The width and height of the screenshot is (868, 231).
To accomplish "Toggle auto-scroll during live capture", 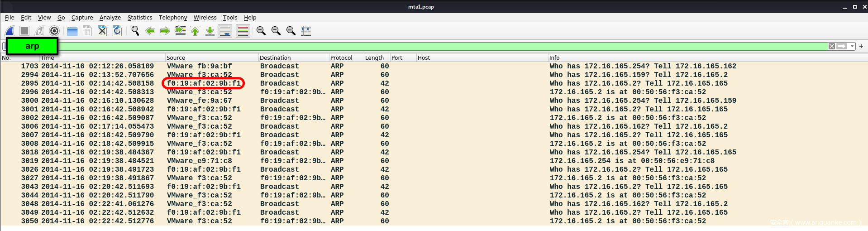I will [225, 31].
